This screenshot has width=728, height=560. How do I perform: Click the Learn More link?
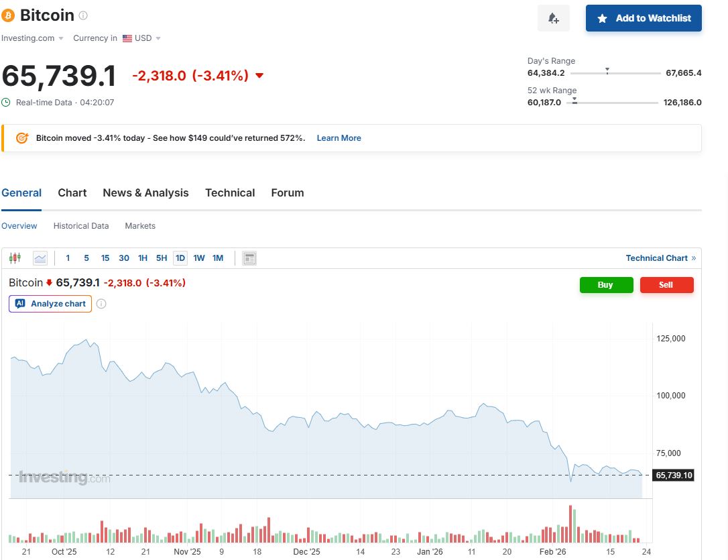(x=339, y=138)
